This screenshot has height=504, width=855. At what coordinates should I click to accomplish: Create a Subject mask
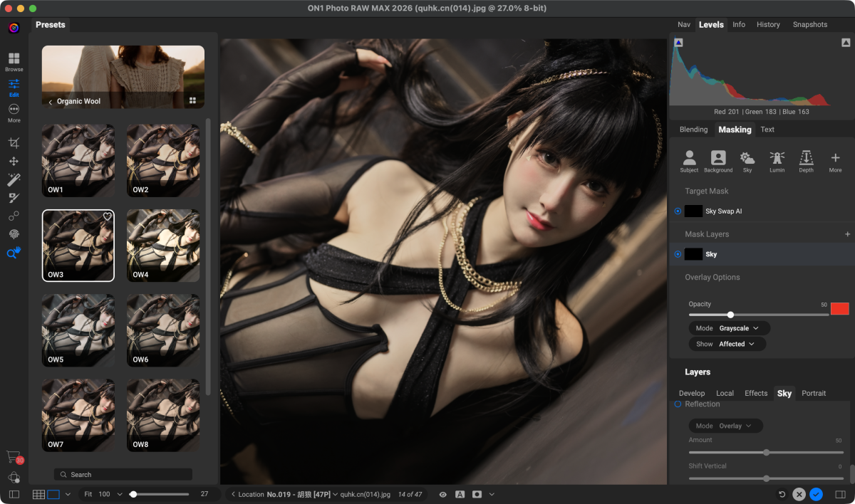point(689,161)
